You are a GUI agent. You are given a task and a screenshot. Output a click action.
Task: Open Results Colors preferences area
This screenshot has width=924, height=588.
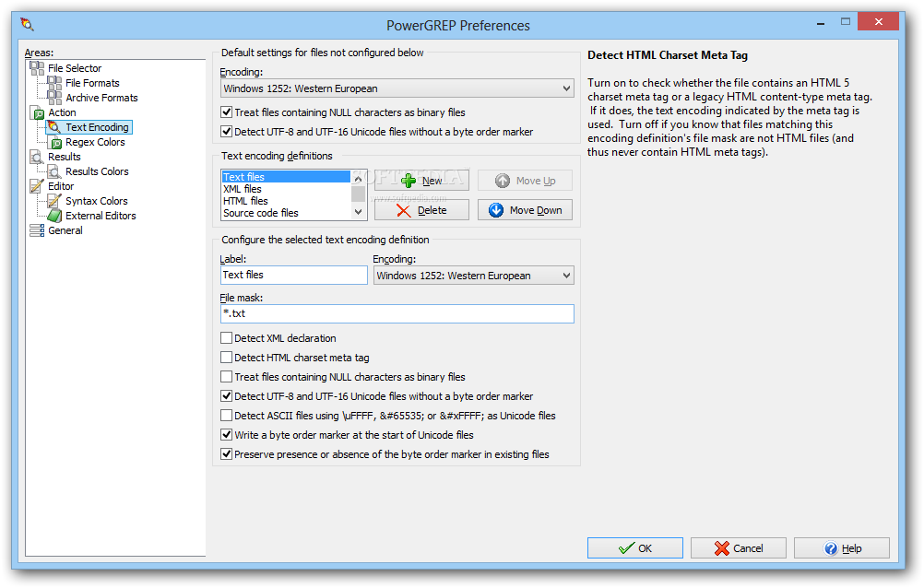[x=97, y=171]
